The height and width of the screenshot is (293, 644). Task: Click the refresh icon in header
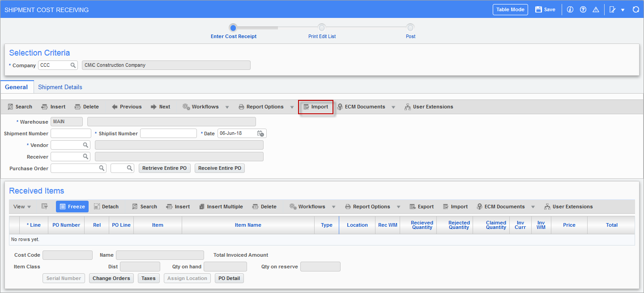tap(635, 9)
